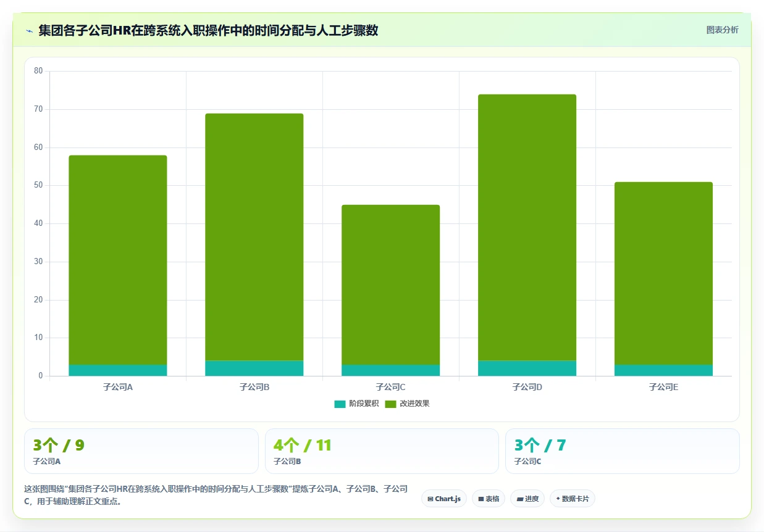Click the green 改进效果 bar for 子公司B
This screenshot has height=532, width=764.
pyautogui.click(x=254, y=237)
